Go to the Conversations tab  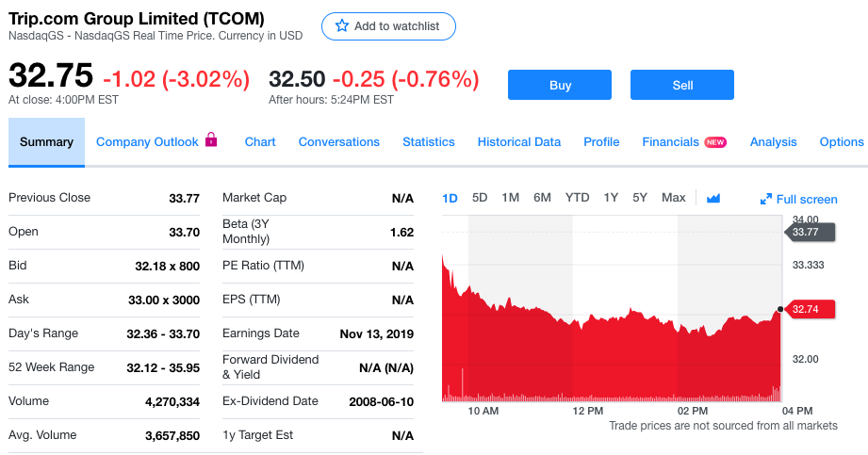pyautogui.click(x=338, y=141)
